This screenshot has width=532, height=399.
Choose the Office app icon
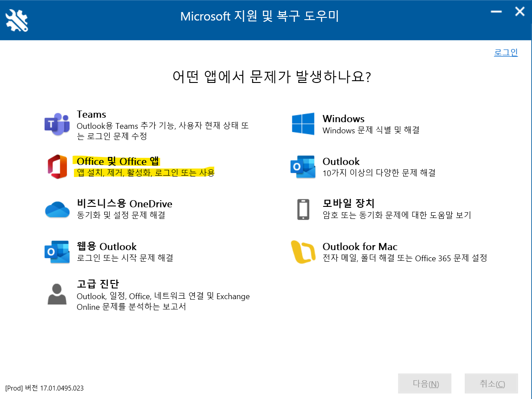coord(57,166)
